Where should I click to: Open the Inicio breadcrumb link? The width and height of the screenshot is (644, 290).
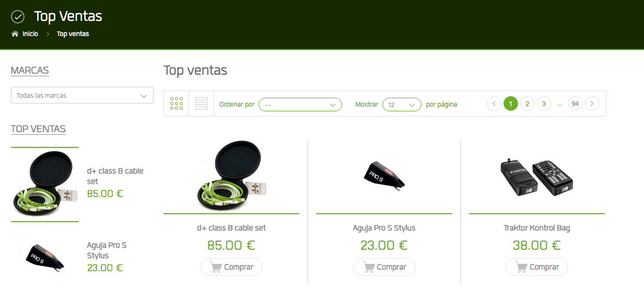[30, 34]
